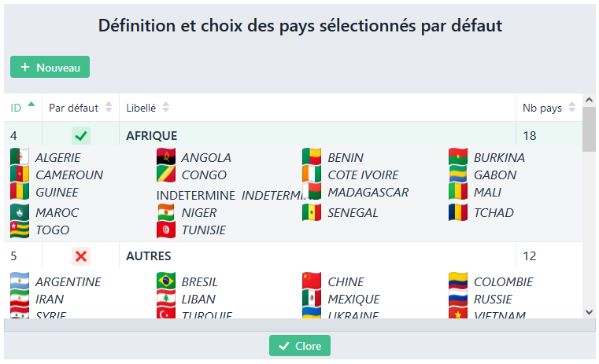Screen dimensions: 599x364
Task: Select the AUTRES group row label
Action: (x=149, y=256)
